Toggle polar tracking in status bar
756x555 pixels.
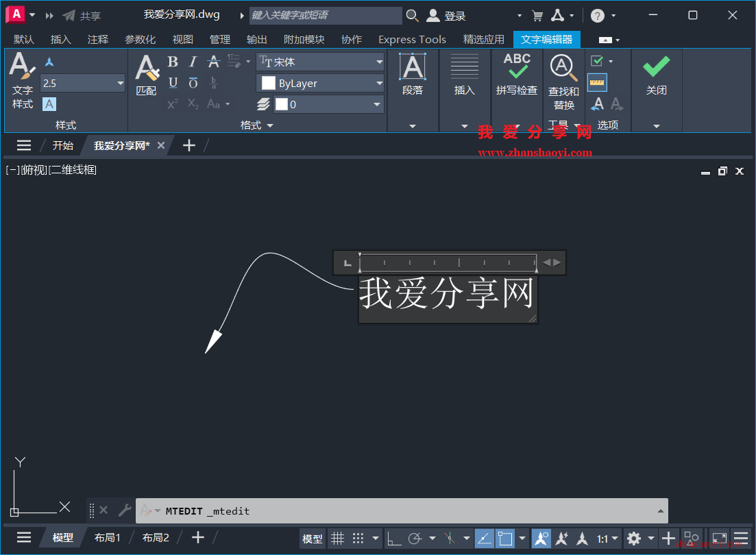click(415, 538)
